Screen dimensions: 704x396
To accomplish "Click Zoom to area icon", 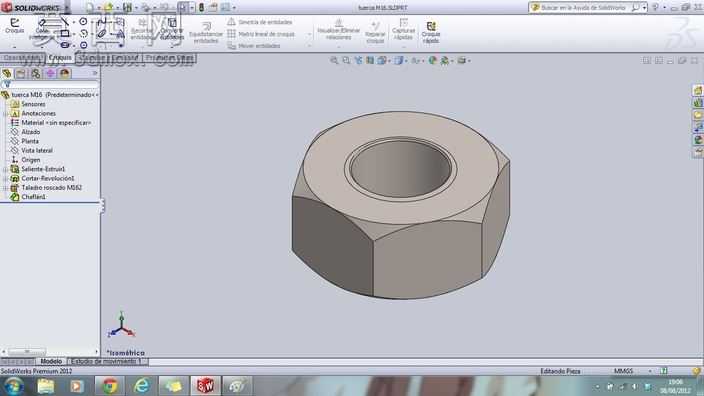I will [x=346, y=60].
